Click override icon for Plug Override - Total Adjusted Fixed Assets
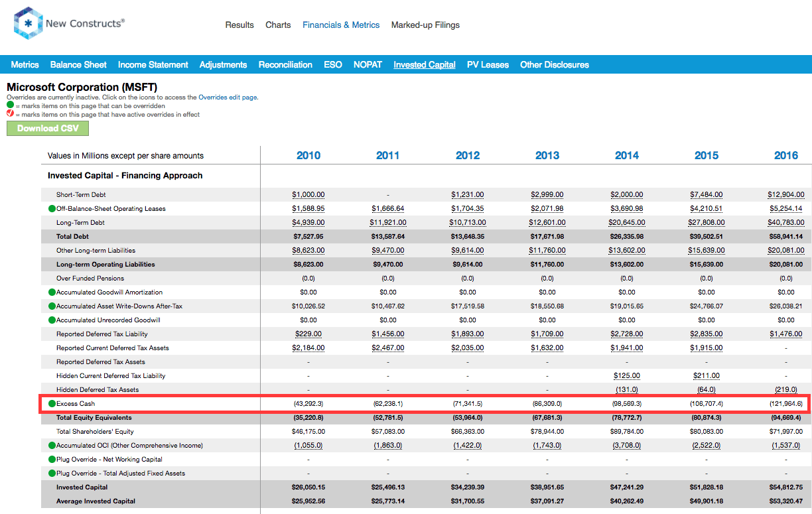The width and height of the screenshot is (812, 514). 52,474
